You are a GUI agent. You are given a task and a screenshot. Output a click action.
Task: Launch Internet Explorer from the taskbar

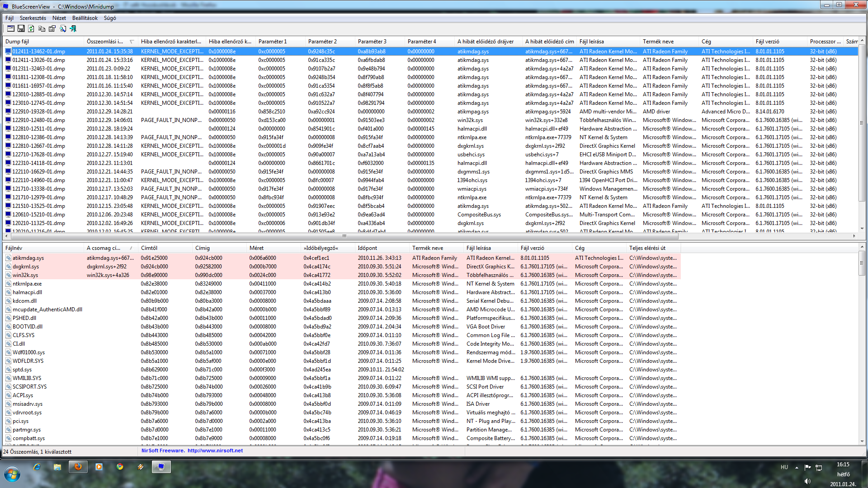tap(37, 467)
